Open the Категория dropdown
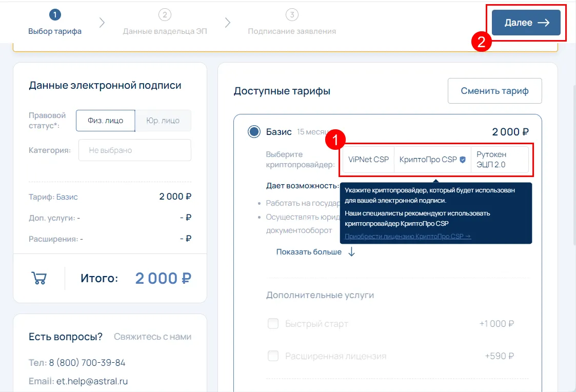This screenshot has width=576, height=392. (x=134, y=150)
